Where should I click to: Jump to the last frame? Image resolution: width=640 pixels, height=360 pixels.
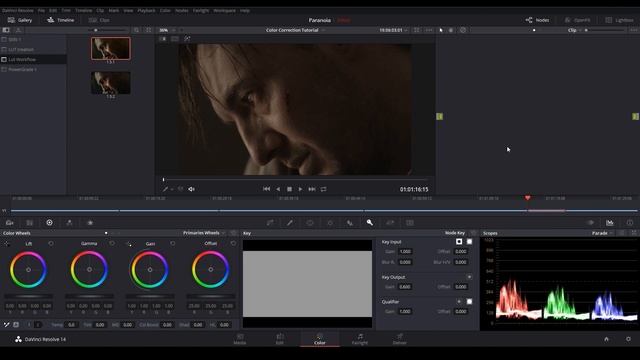[x=312, y=189]
